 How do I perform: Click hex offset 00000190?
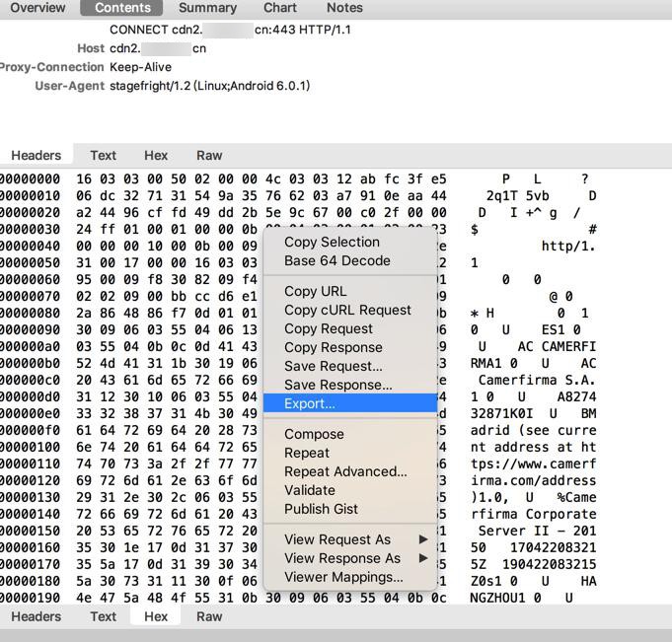point(30,598)
